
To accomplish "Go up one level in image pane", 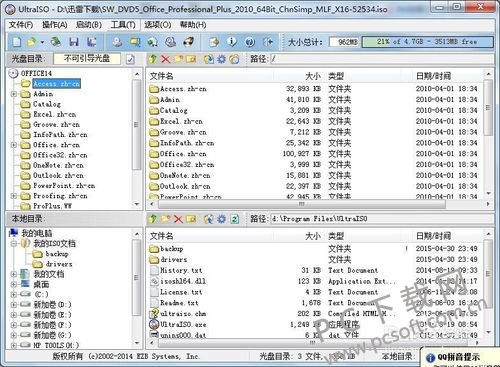I will coord(153,59).
